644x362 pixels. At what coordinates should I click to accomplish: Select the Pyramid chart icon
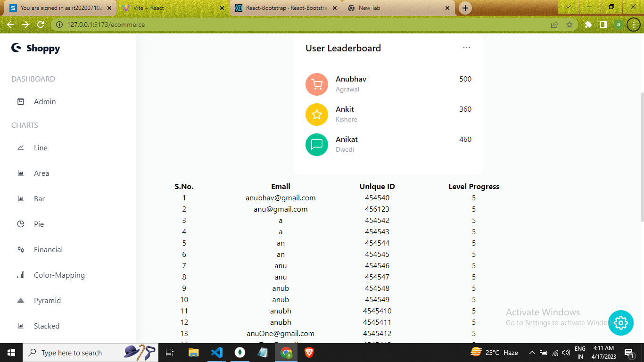pos(21,300)
